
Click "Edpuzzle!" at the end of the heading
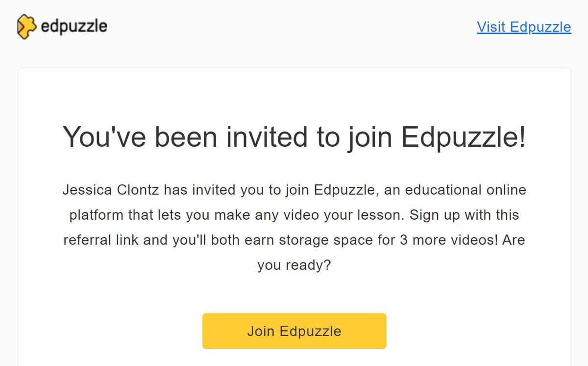(464, 136)
